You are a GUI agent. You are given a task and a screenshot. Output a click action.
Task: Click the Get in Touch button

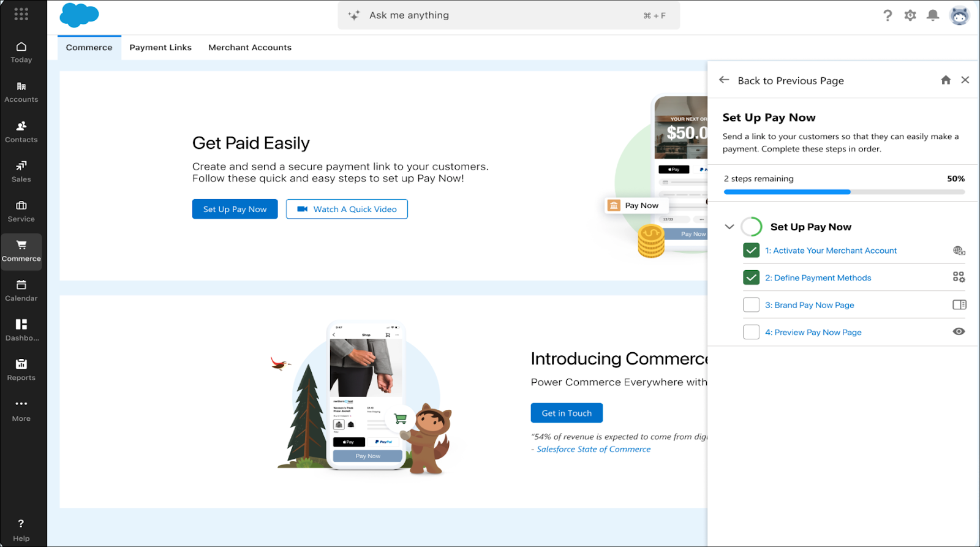coord(567,413)
